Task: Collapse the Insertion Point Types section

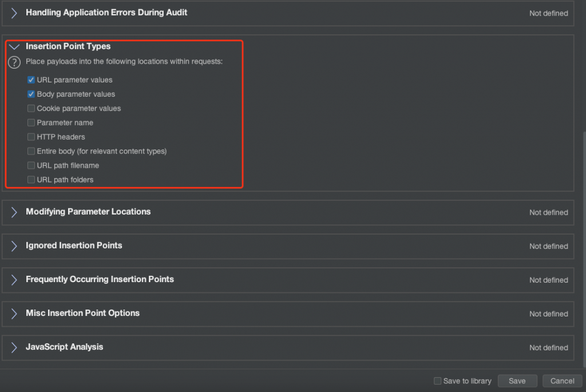Action: pos(14,47)
